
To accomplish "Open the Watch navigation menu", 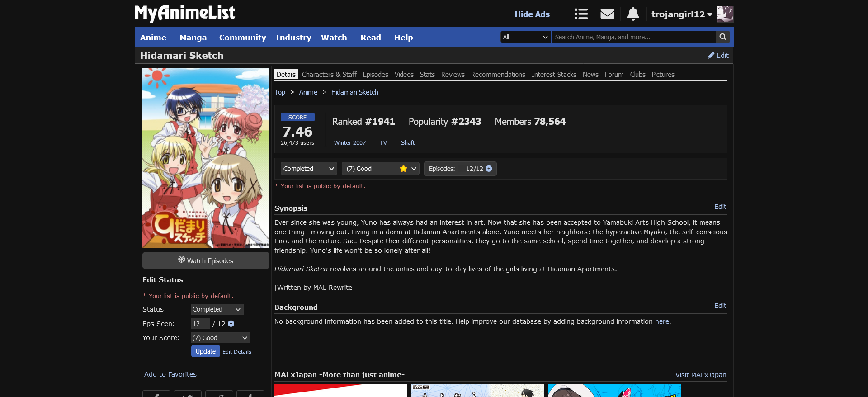I will point(334,38).
